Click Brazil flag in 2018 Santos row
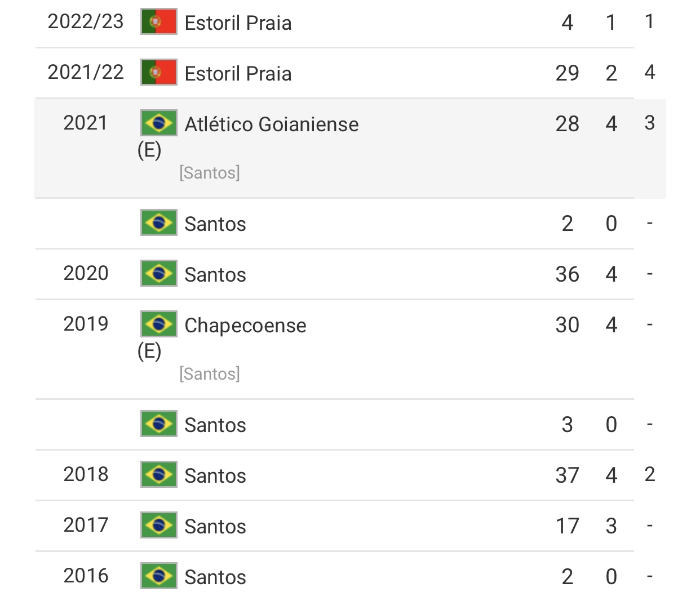This screenshot has height=601, width=700. (158, 475)
